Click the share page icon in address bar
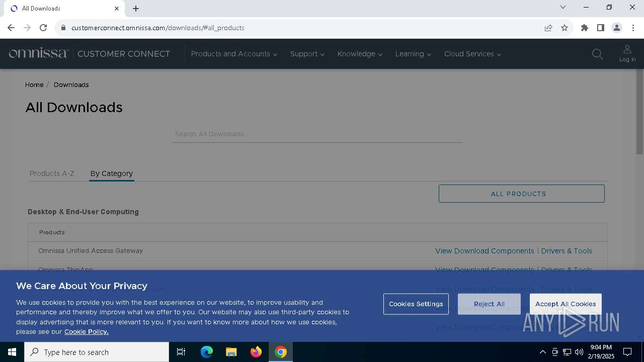This screenshot has width=644, height=362. coord(548,28)
